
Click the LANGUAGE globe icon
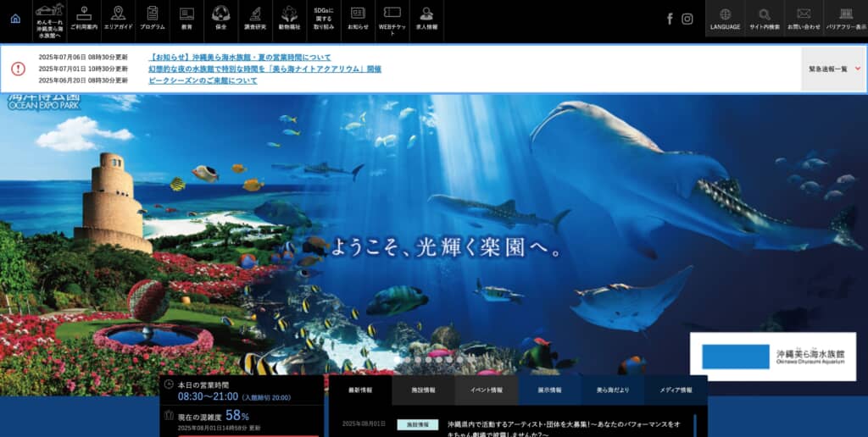pos(726,19)
